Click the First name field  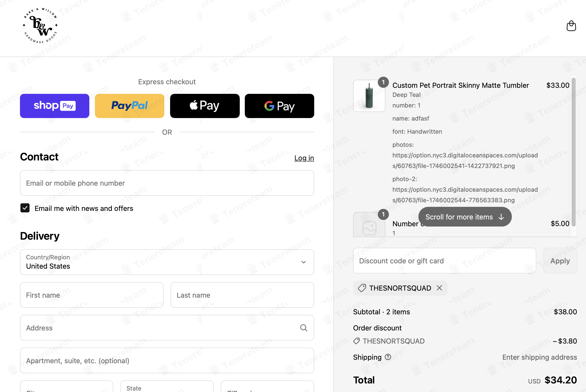click(92, 295)
